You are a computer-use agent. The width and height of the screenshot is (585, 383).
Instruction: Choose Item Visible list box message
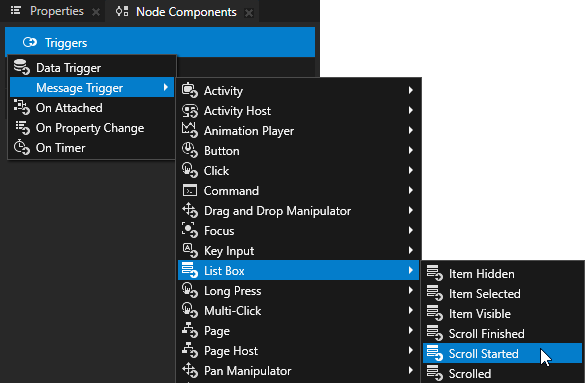503,313
